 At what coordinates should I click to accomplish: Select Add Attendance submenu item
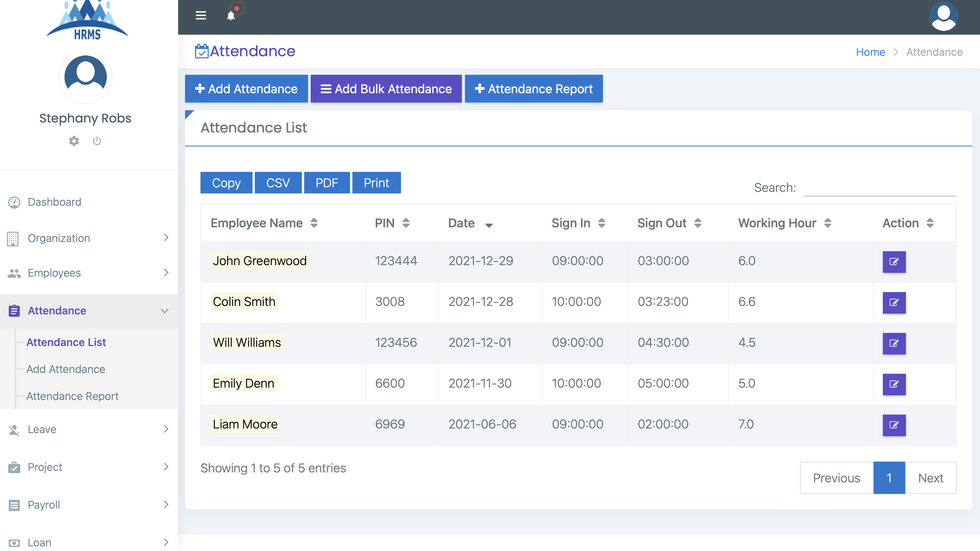pyautogui.click(x=66, y=369)
